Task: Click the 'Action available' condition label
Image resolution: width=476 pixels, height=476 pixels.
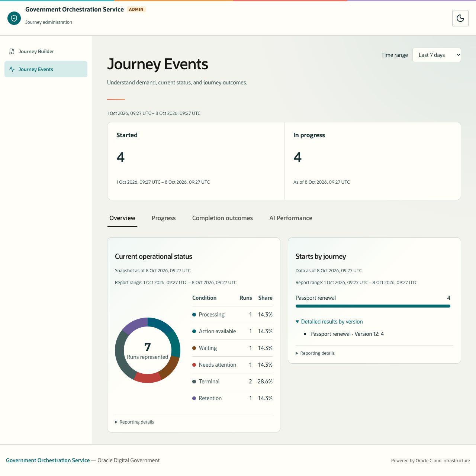Action: [217, 331]
